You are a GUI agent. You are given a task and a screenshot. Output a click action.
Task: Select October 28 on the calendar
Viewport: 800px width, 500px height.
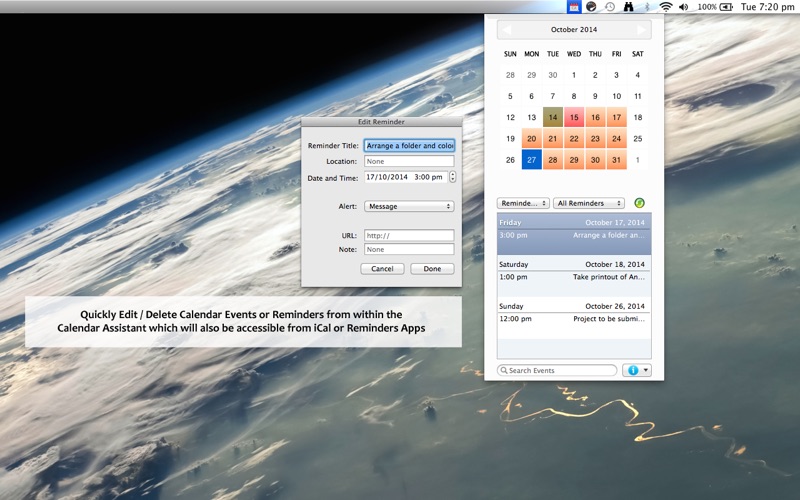point(553,160)
